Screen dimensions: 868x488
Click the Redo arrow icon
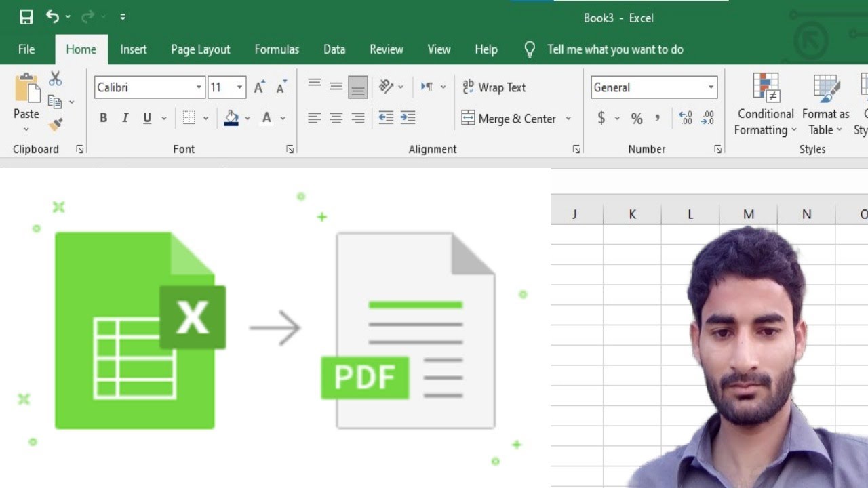click(87, 17)
